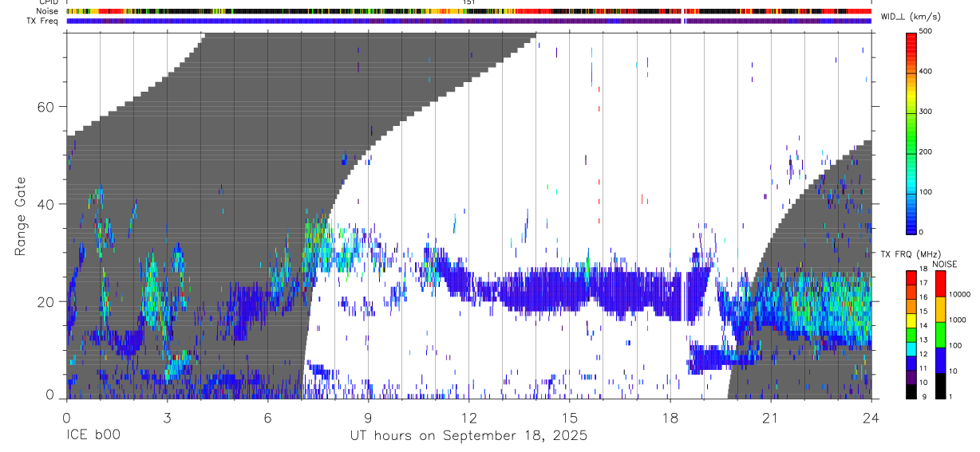Image resolution: width=980 pixels, height=452 pixels.
Task: Click the 24 hour label on UT axis
Action: 871,416
